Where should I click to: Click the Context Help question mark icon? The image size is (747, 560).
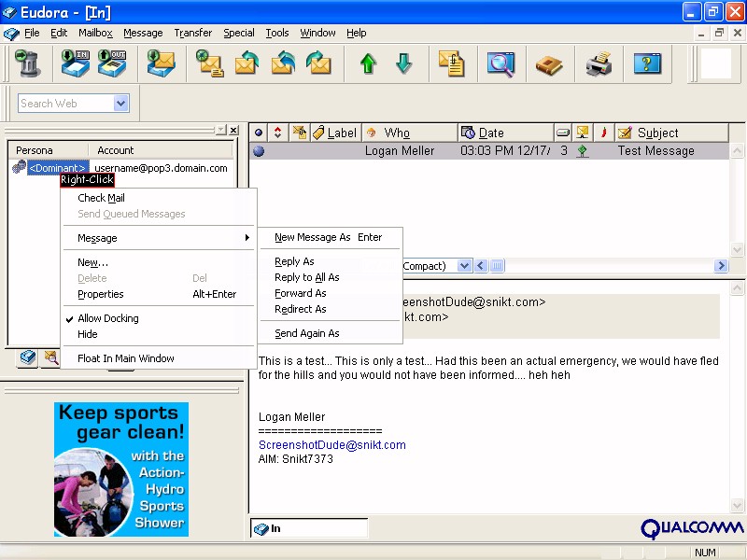(647, 63)
